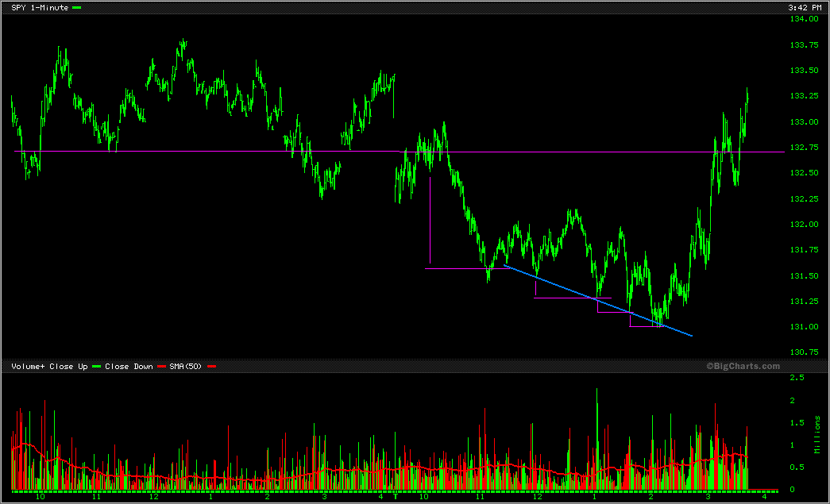830x504 pixels.
Task: Click the 131.75 price axis label
Action: (804, 250)
